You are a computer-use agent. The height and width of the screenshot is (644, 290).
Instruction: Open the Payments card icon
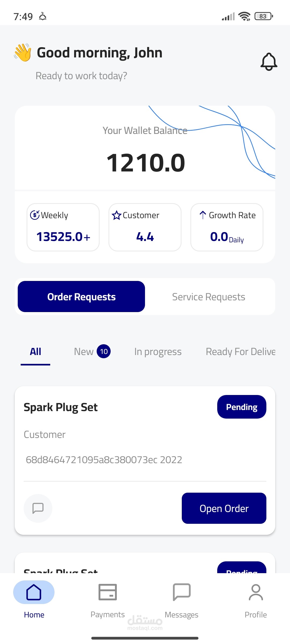[107, 592]
